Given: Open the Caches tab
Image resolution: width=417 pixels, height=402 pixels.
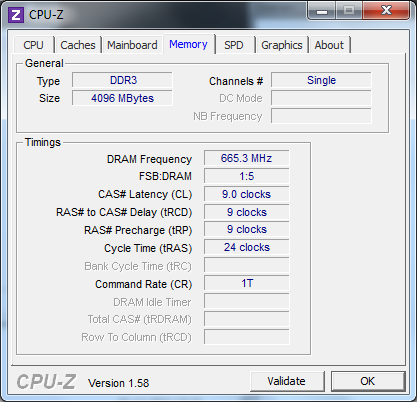Looking at the screenshot, I should click(78, 45).
